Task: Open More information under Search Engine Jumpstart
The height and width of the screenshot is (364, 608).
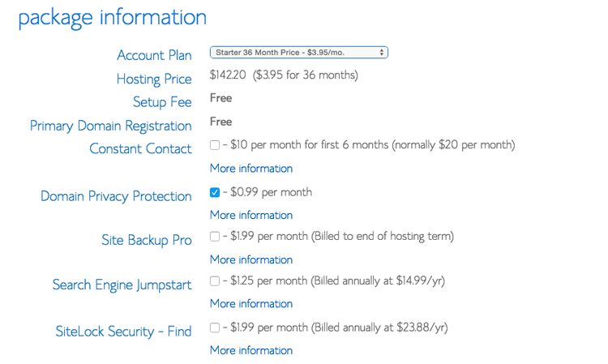Action: pos(250,303)
